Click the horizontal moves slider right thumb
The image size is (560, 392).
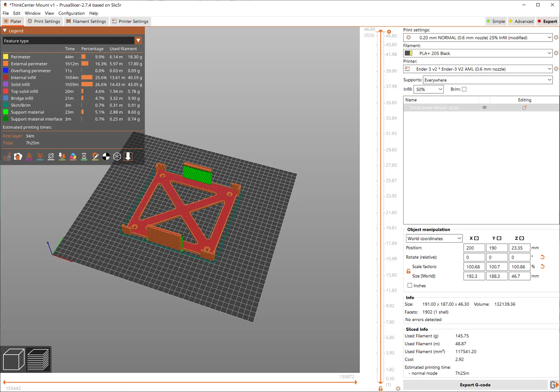coord(356,382)
